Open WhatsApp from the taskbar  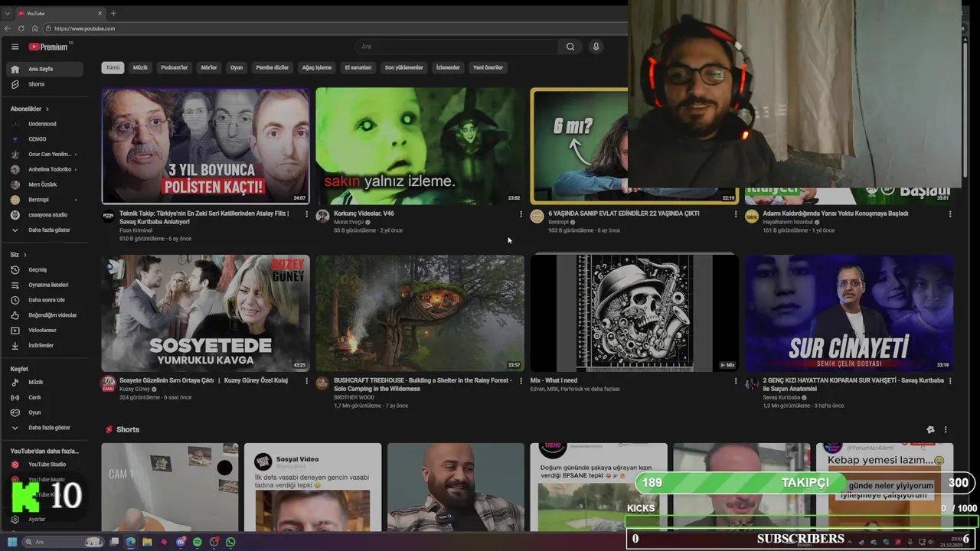[230, 542]
